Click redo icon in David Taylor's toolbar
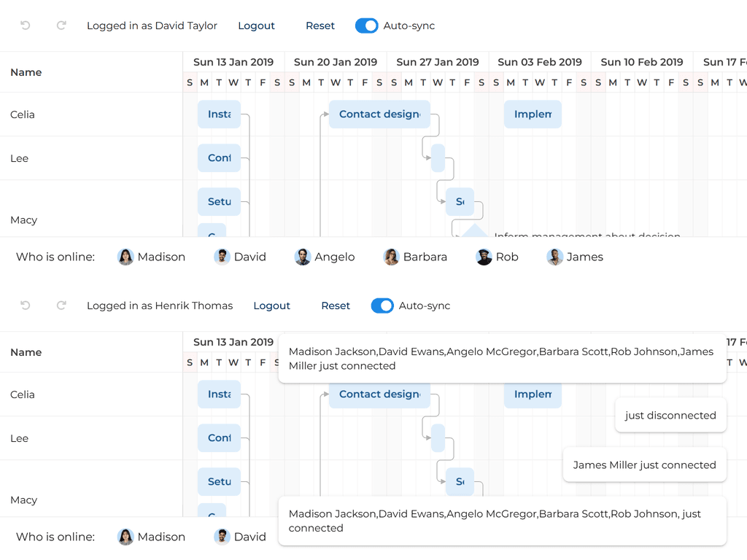The width and height of the screenshot is (747, 560). click(61, 26)
